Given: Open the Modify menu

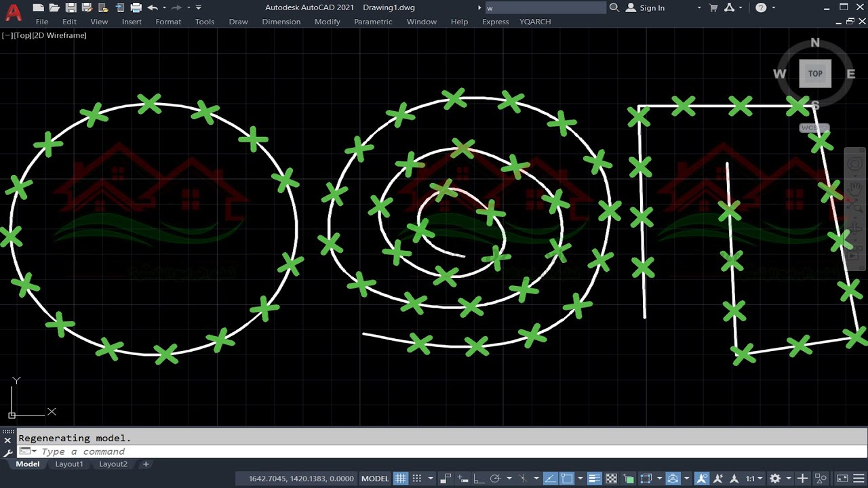Looking at the screenshot, I should (327, 22).
